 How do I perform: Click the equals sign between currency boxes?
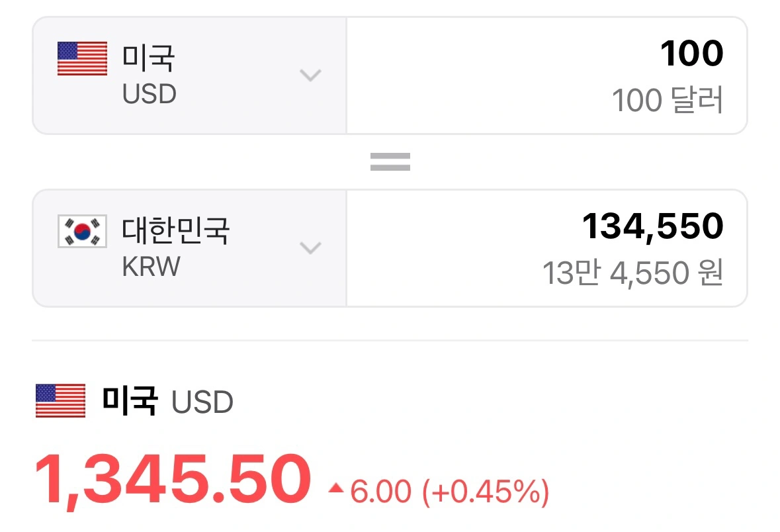(390, 162)
